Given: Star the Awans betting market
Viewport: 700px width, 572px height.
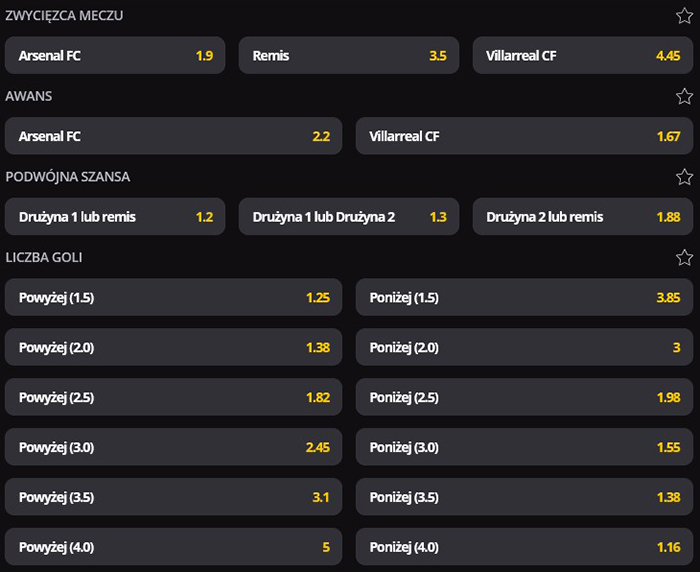Looking at the screenshot, I should tap(684, 96).
